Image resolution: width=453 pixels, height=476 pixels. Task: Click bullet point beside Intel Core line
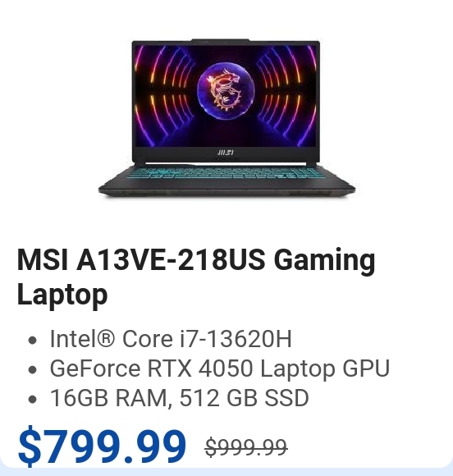click(32, 341)
